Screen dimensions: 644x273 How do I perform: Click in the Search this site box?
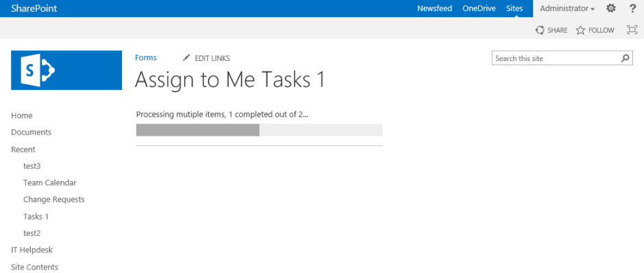pyautogui.click(x=556, y=58)
